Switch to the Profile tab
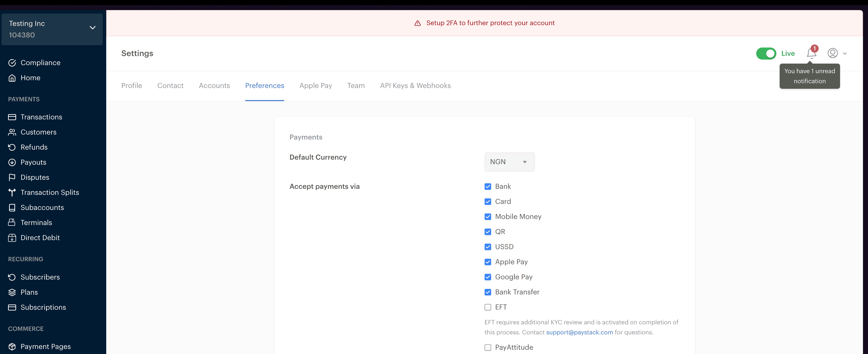The image size is (868, 354). coord(131,86)
